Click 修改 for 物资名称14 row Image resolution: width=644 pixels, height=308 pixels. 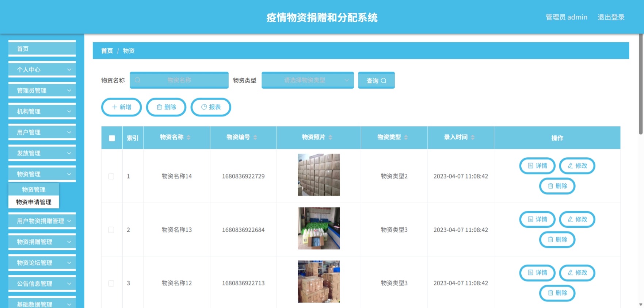(x=577, y=166)
